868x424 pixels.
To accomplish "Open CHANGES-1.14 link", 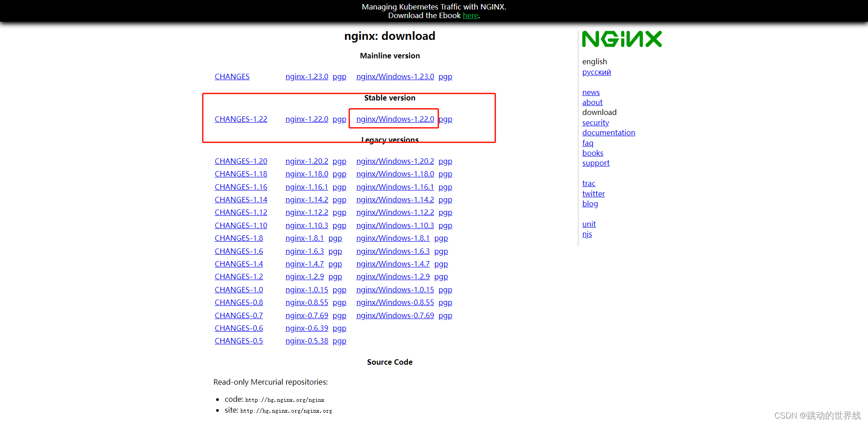I will coord(241,200).
